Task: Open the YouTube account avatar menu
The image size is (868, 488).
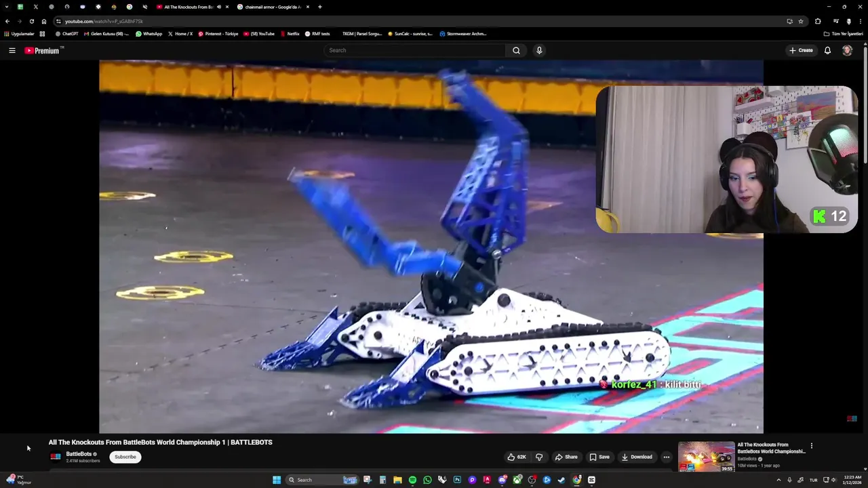Action: 847,50
